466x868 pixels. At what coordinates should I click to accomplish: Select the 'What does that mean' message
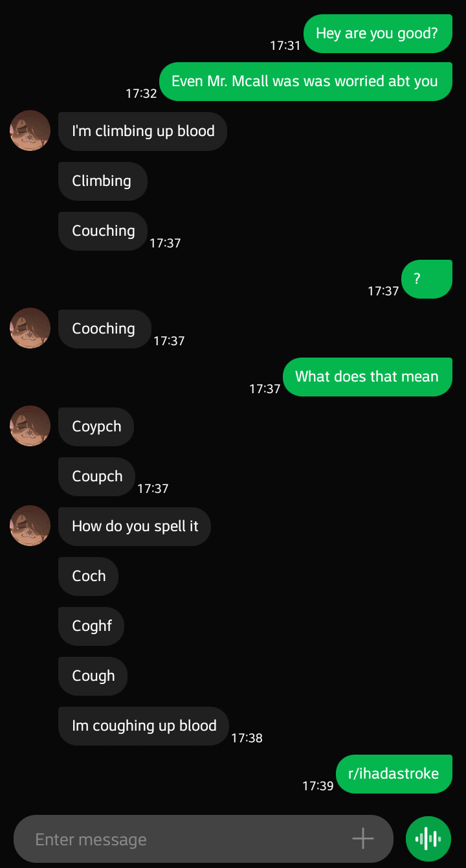367,376
